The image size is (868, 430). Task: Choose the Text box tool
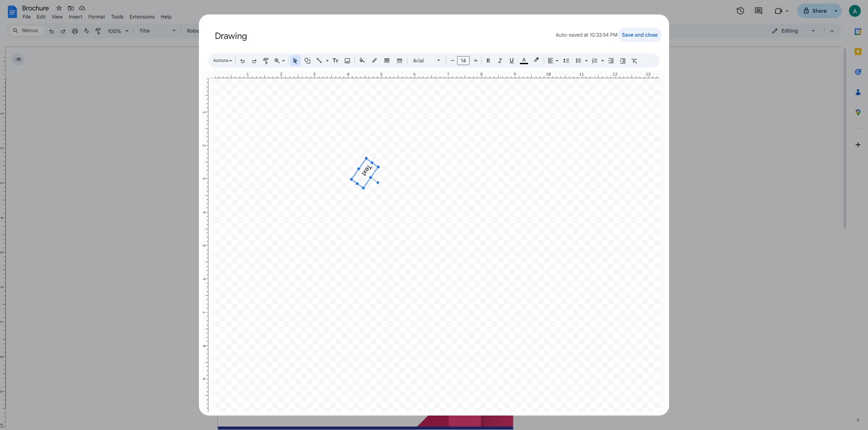[335, 61]
